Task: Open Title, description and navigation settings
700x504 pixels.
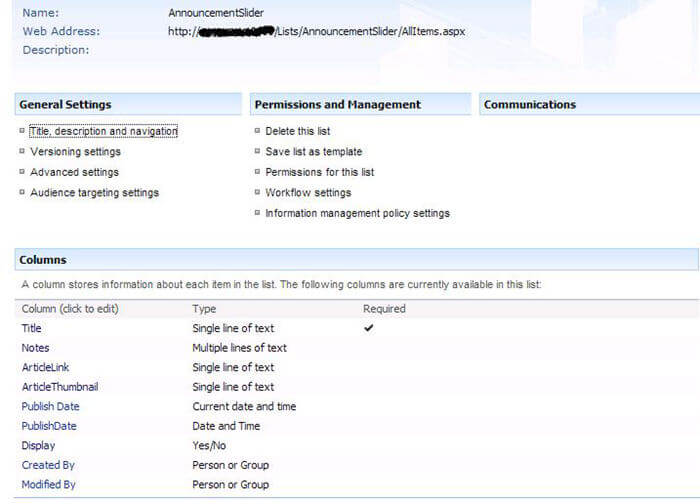Action: [x=104, y=131]
